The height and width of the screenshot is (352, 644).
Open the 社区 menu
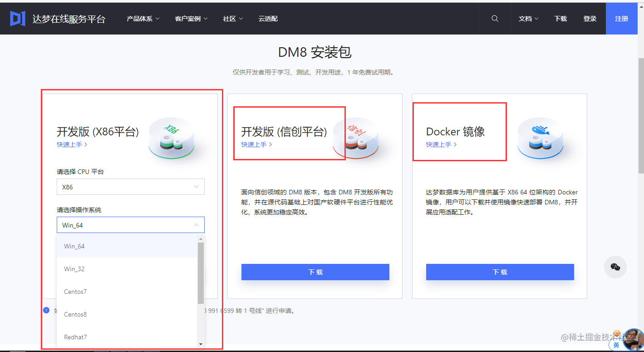tap(232, 19)
